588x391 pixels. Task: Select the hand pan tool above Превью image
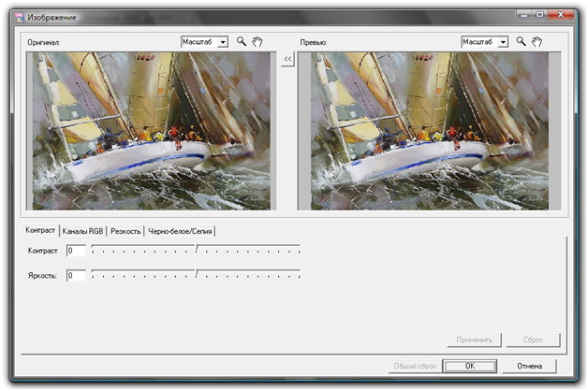pos(537,42)
